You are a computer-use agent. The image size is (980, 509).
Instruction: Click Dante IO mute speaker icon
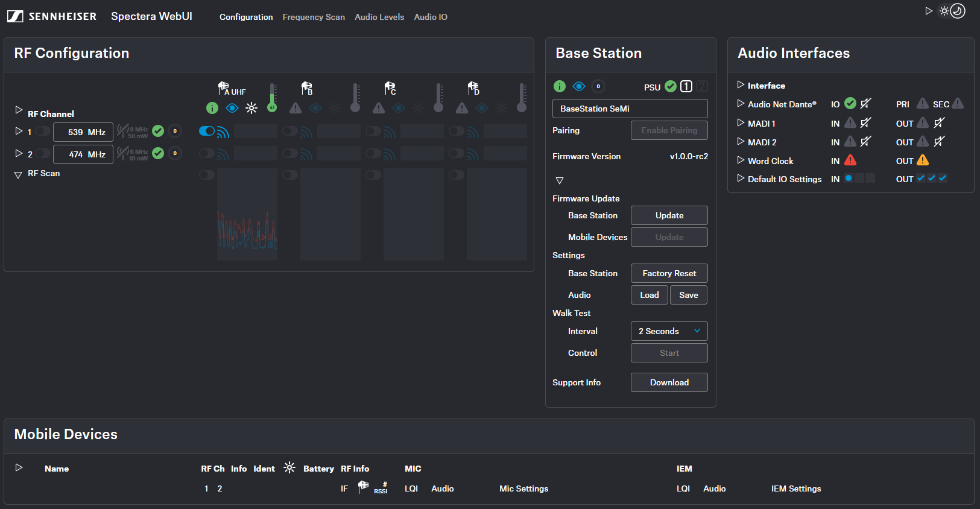866,104
